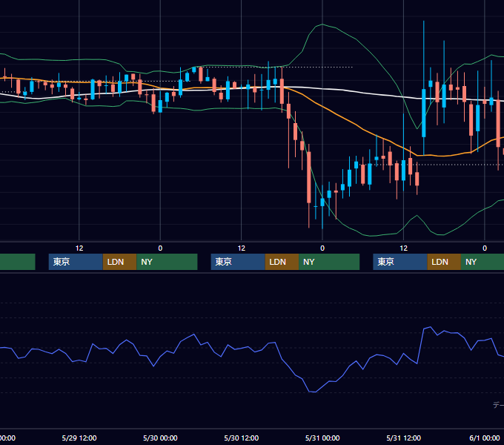Click the 5/30 12:00 date label
This screenshot has height=445, width=504.
click(242, 438)
